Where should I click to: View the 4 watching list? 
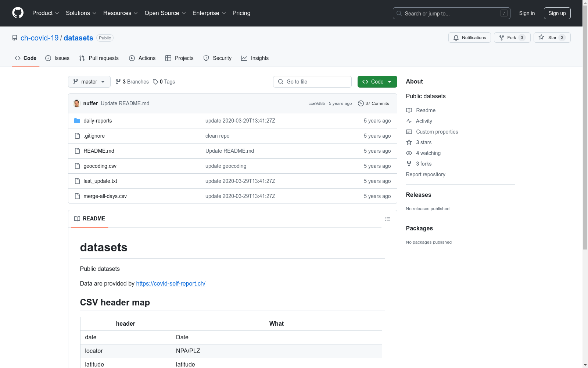423,153
